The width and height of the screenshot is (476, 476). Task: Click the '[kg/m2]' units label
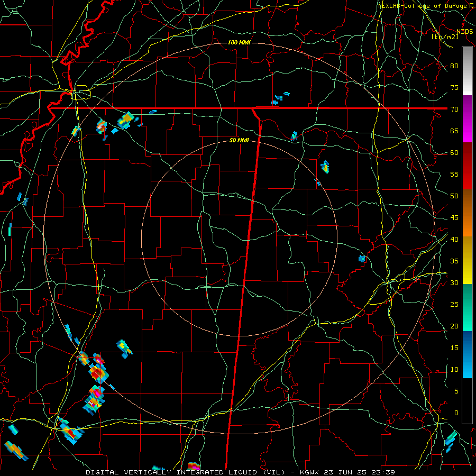(445, 36)
